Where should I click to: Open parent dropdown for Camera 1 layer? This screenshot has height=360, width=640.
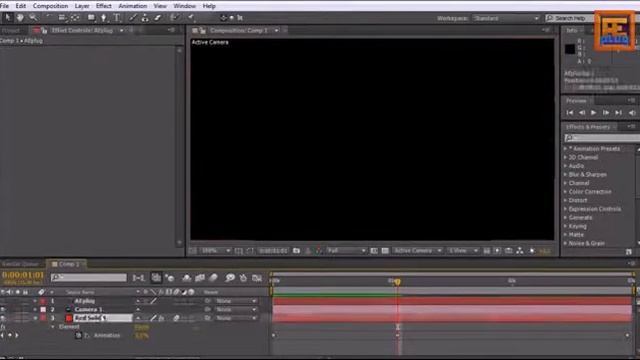coord(236,309)
